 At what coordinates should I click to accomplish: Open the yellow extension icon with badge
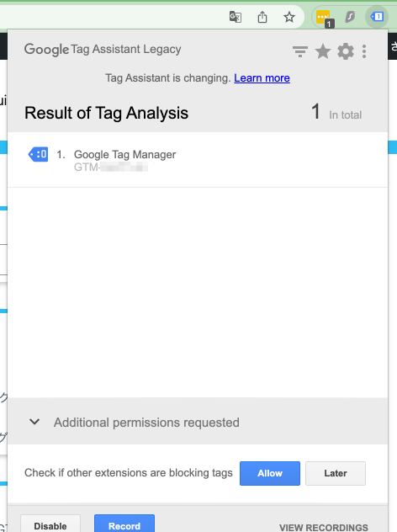pos(324,18)
